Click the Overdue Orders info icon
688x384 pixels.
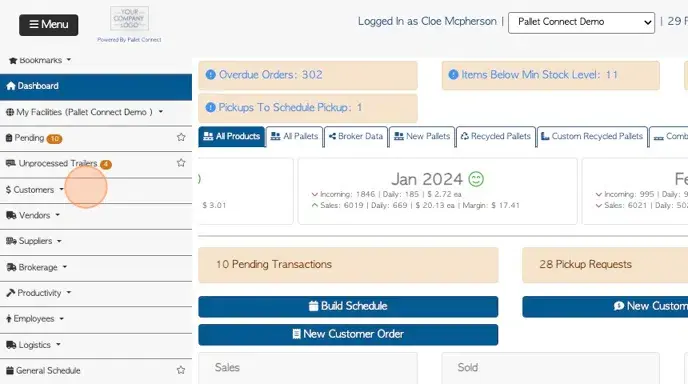[211, 75]
